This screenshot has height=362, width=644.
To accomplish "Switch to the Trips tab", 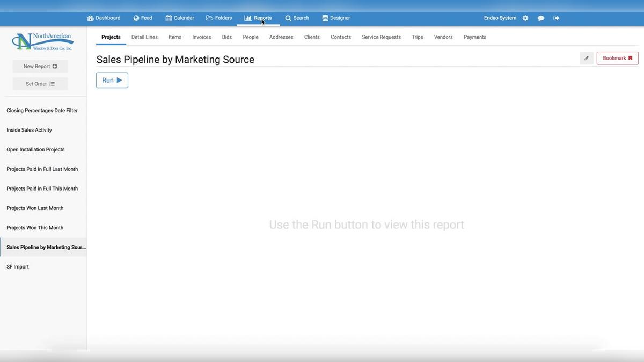I will tap(418, 37).
